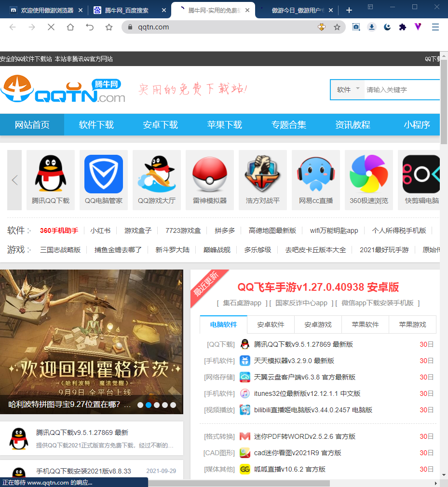Select the QQ电脑管家 app icon
Screen dimensions: 448x487
pyautogui.click(x=104, y=174)
